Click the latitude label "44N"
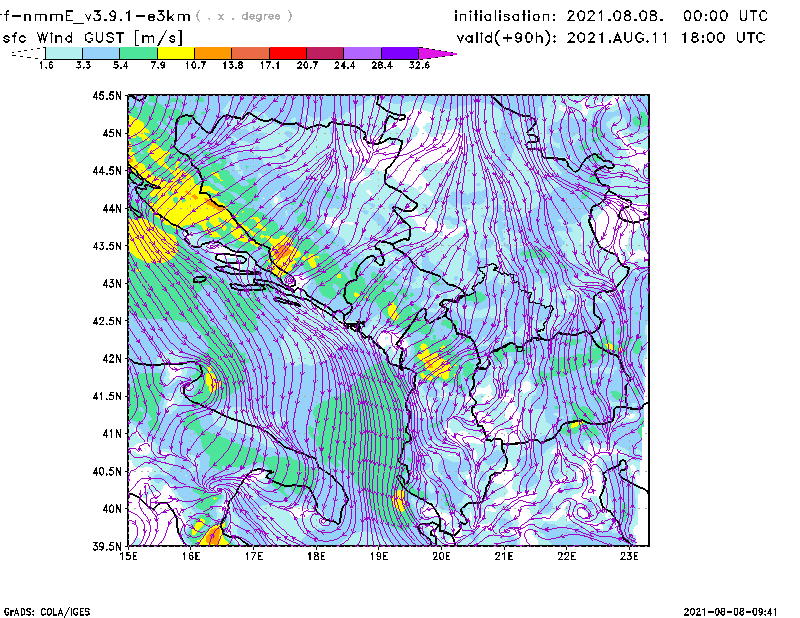The image size is (800, 618). pos(112,208)
